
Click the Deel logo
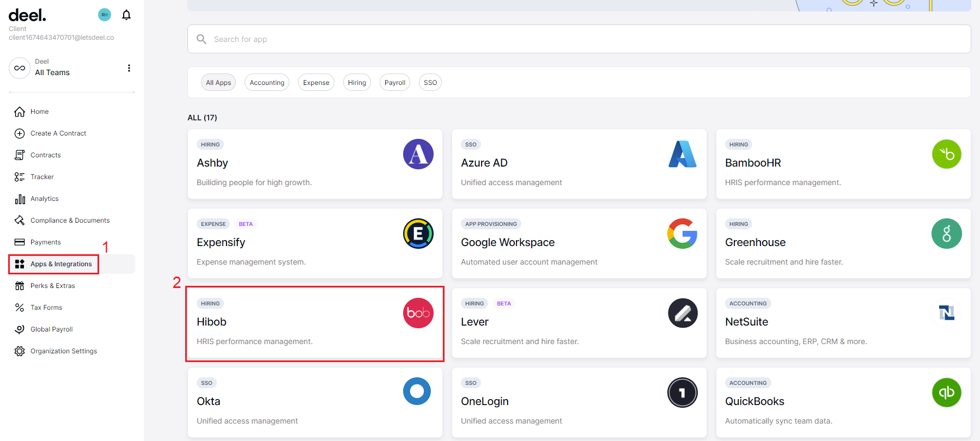tap(27, 15)
